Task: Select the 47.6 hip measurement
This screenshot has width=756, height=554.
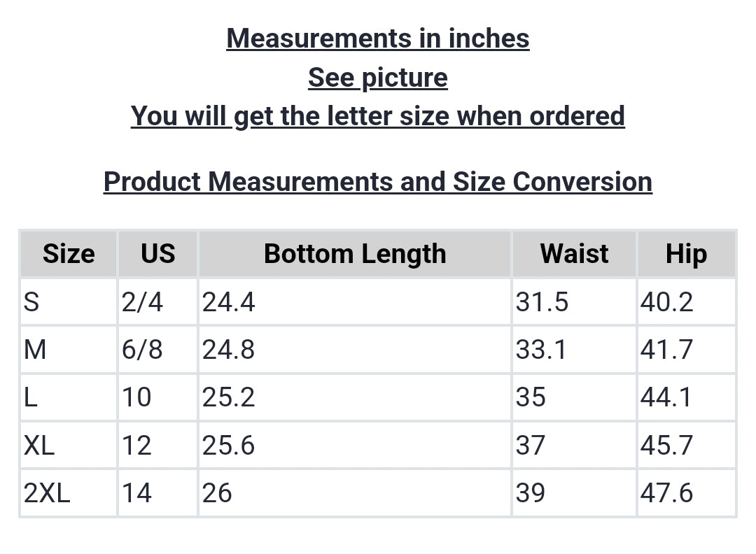Action: [x=666, y=493]
